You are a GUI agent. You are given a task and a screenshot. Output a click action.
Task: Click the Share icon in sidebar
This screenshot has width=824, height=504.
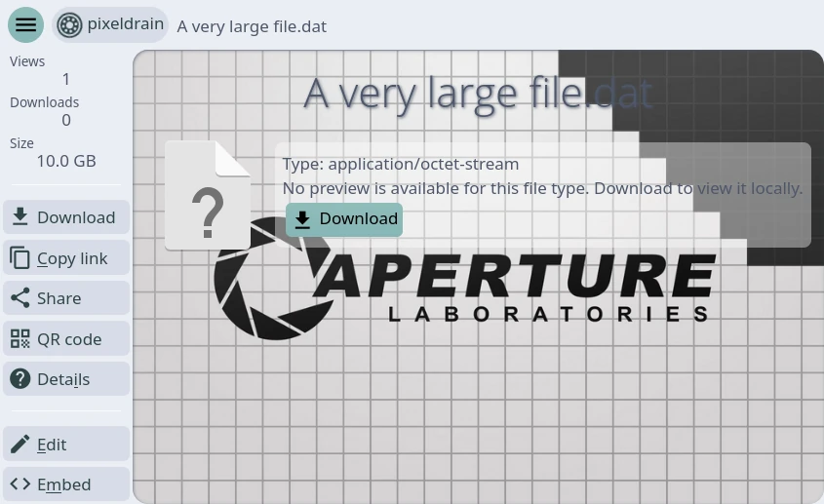(20, 298)
